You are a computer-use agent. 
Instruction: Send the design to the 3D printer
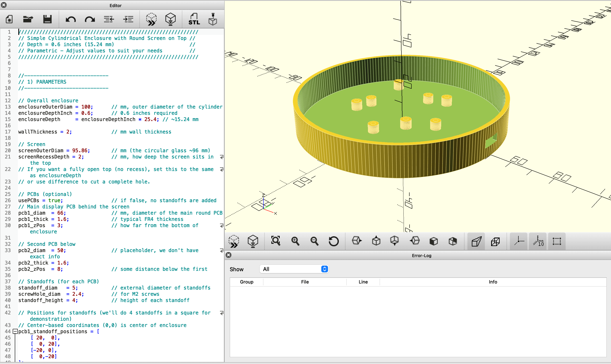pos(213,19)
